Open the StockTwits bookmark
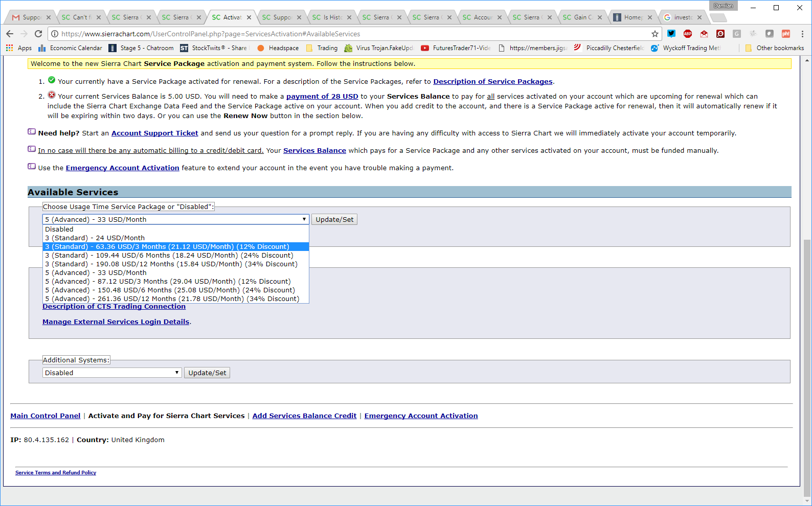Viewport: 812px width, 506px height. point(214,48)
